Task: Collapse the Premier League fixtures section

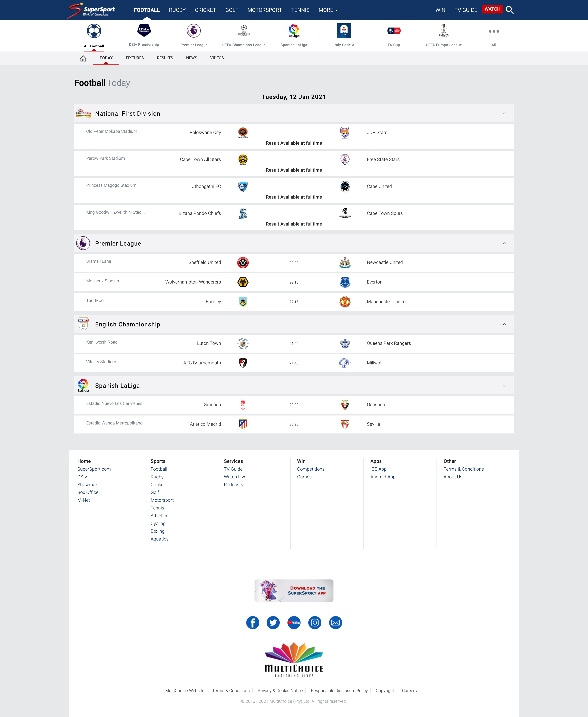Action: [504, 244]
